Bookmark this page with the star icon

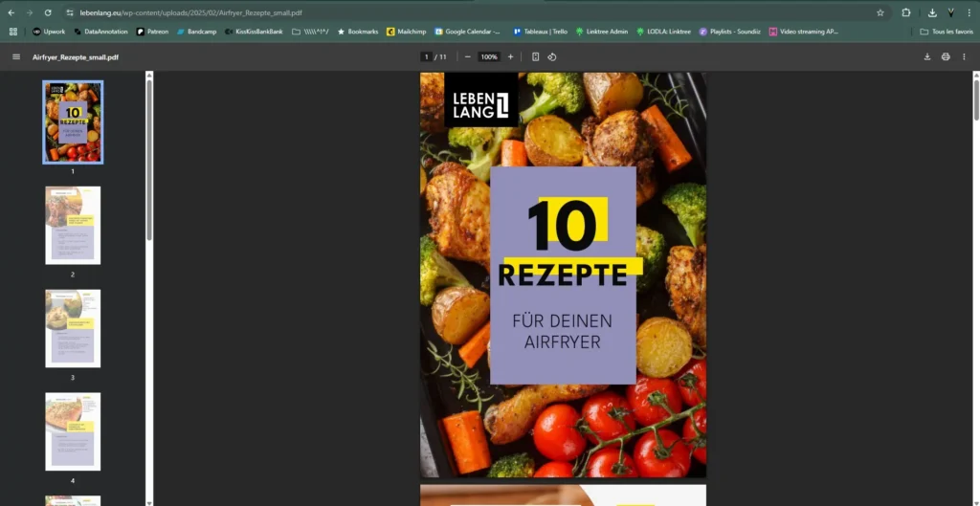point(880,12)
